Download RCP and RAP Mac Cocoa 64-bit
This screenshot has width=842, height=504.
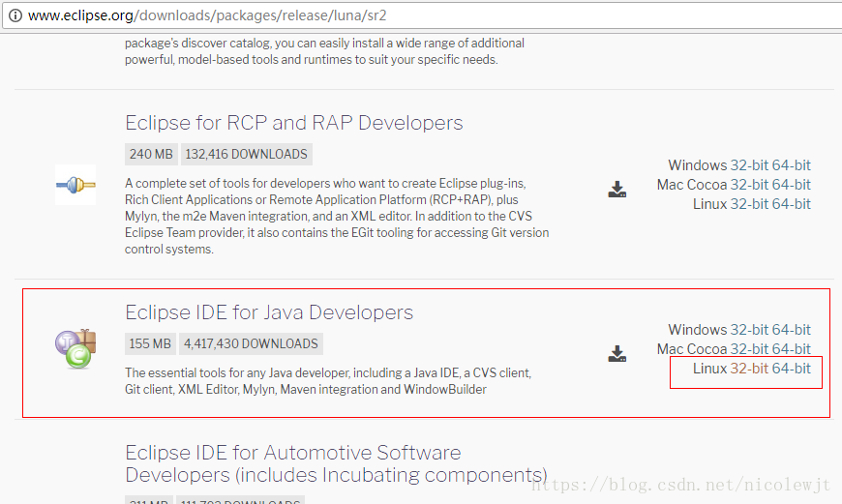[791, 185]
